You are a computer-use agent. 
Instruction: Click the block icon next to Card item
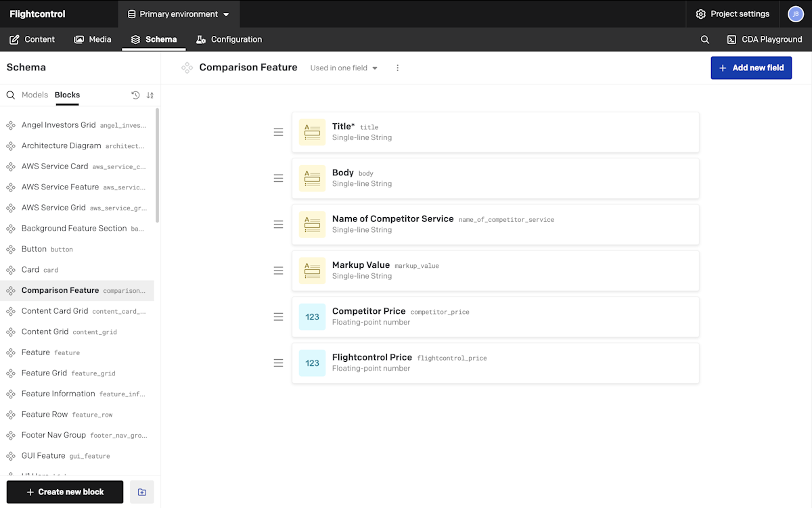[x=11, y=270]
